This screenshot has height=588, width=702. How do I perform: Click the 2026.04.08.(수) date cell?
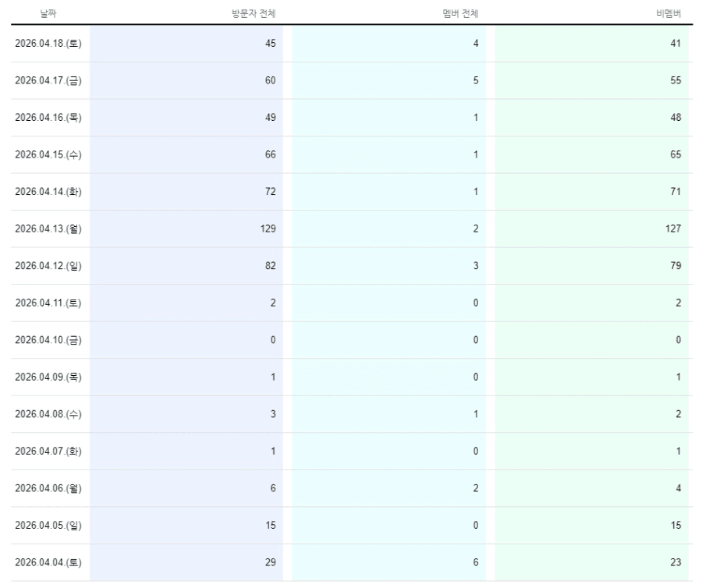(x=48, y=414)
